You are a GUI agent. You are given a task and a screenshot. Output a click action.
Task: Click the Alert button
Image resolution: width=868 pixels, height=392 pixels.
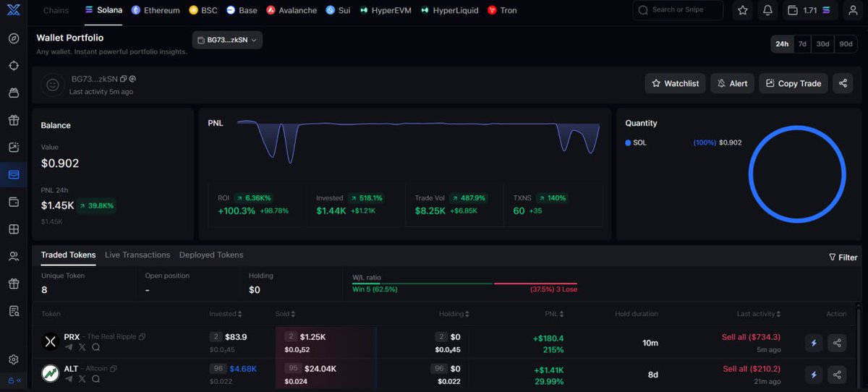point(732,83)
